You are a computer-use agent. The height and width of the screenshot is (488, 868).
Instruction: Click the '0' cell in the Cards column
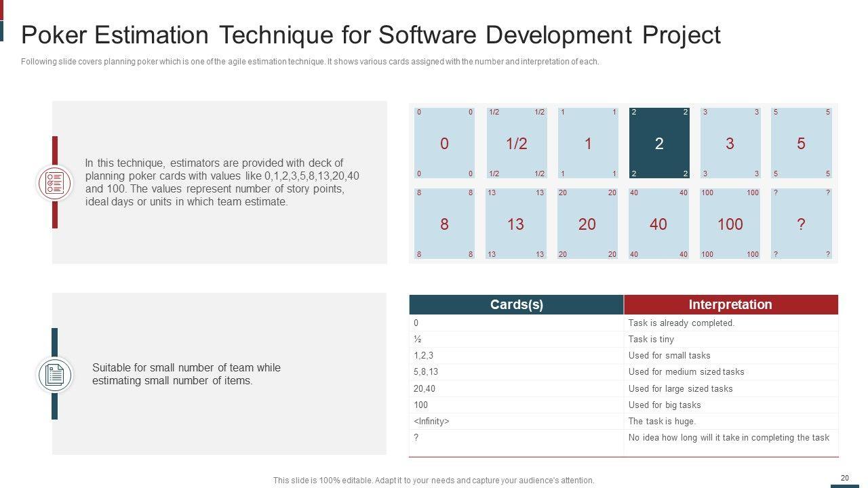click(x=516, y=323)
